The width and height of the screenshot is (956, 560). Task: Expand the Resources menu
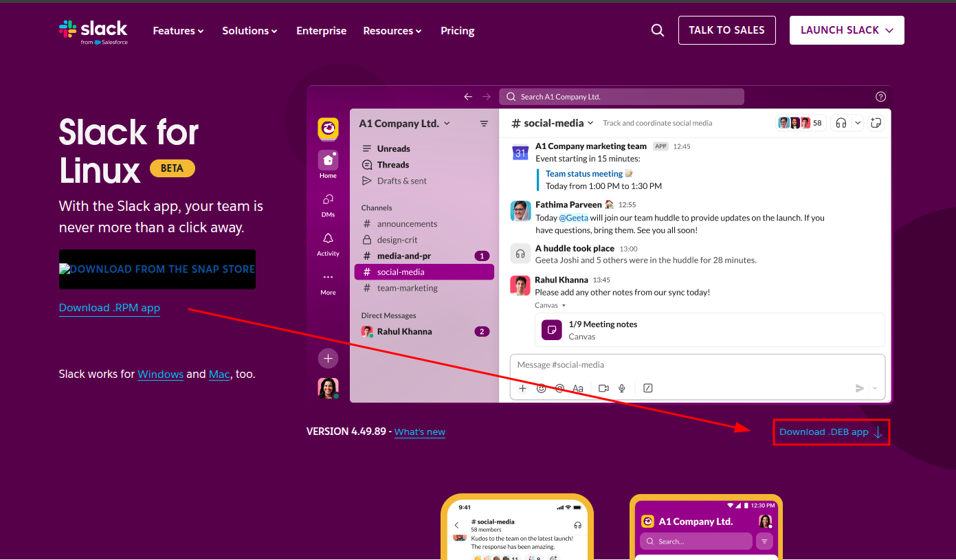[x=392, y=31]
